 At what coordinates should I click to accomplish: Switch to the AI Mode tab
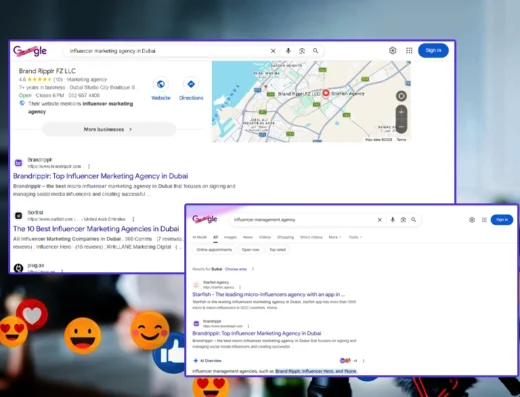200,237
